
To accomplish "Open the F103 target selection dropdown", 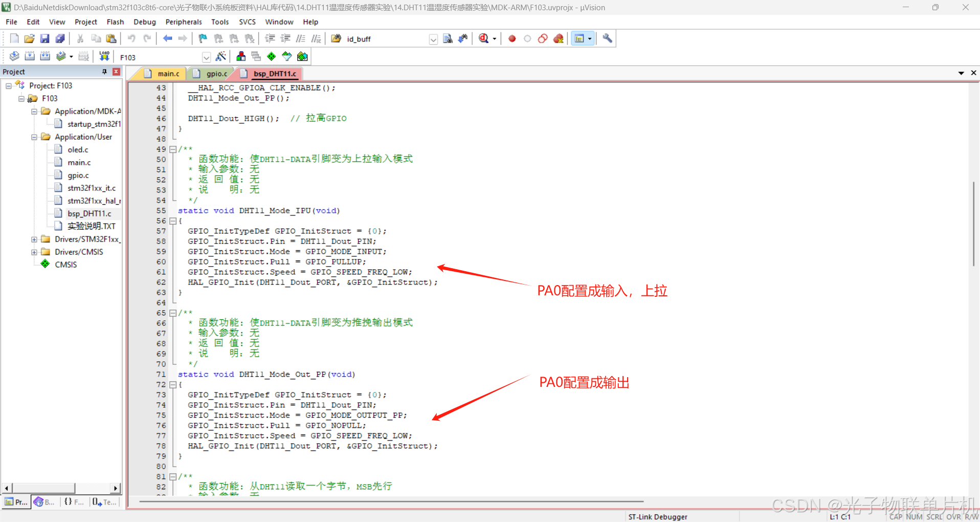I will (x=206, y=57).
